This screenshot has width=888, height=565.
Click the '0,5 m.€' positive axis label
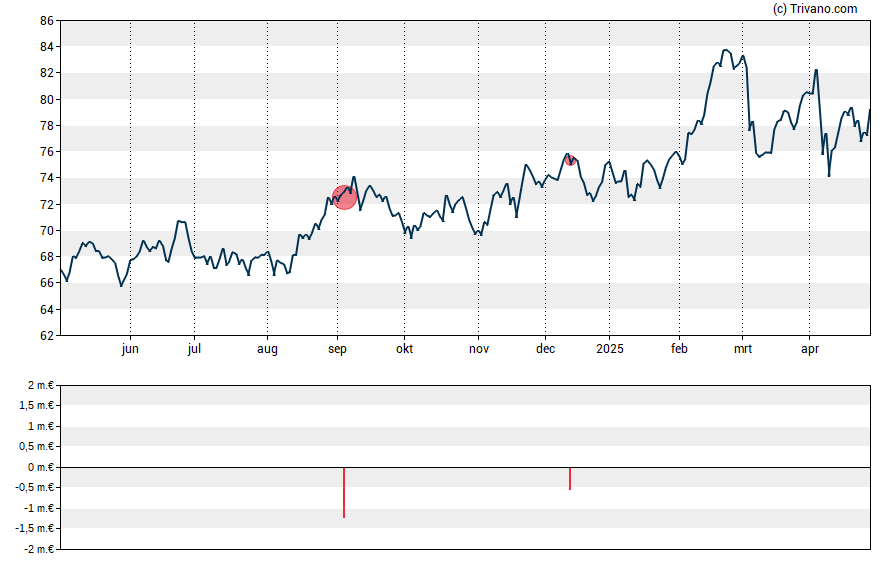tap(37, 447)
